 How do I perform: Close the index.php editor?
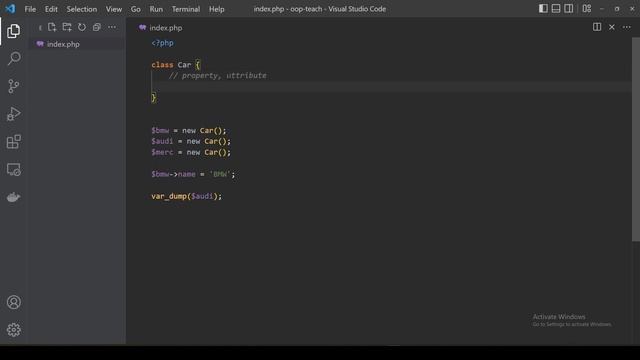[x=612, y=27]
